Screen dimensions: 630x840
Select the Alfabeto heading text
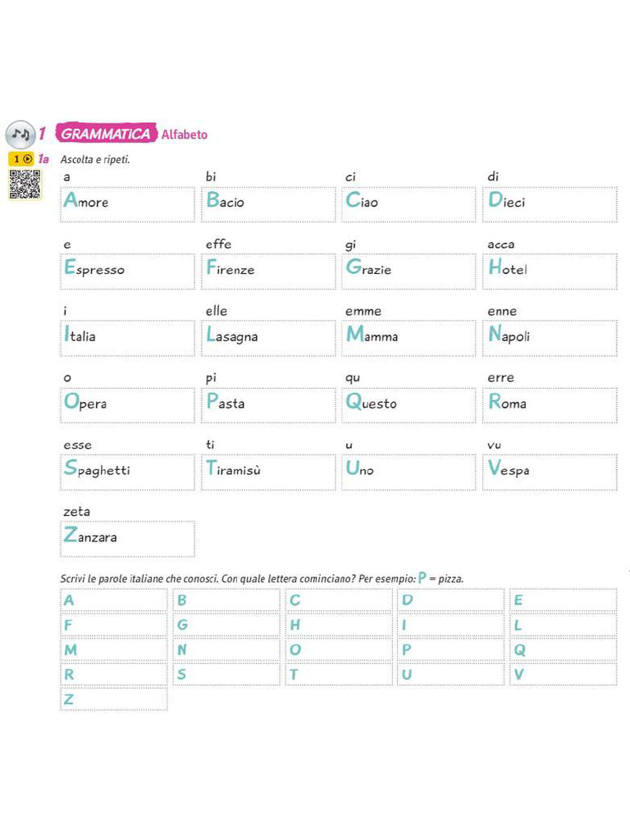[x=185, y=135]
